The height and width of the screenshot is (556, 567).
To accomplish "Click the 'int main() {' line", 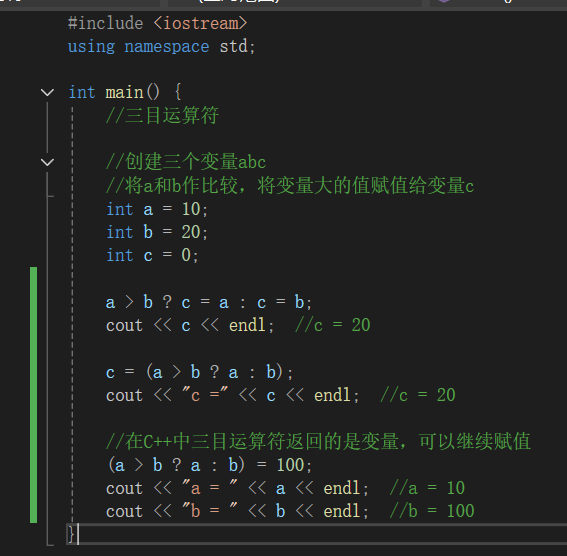I will pos(125,92).
